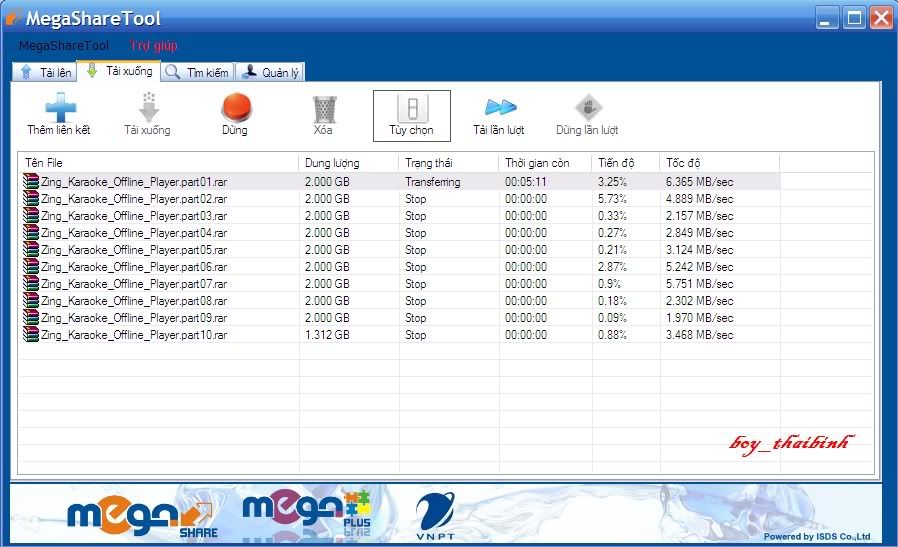
Task: Select Zing_Karaoke_Offline_Player.part09.rar file
Action: (134, 318)
